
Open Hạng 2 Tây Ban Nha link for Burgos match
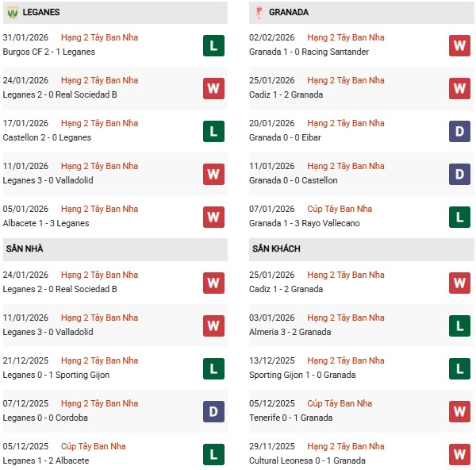(x=99, y=38)
